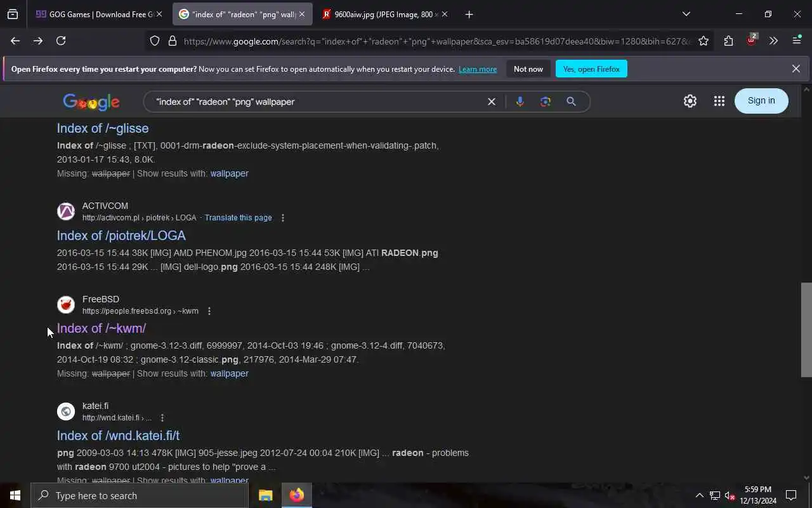The width and height of the screenshot is (812, 508).
Task: Search by image with Google Lens
Action: coord(545,102)
